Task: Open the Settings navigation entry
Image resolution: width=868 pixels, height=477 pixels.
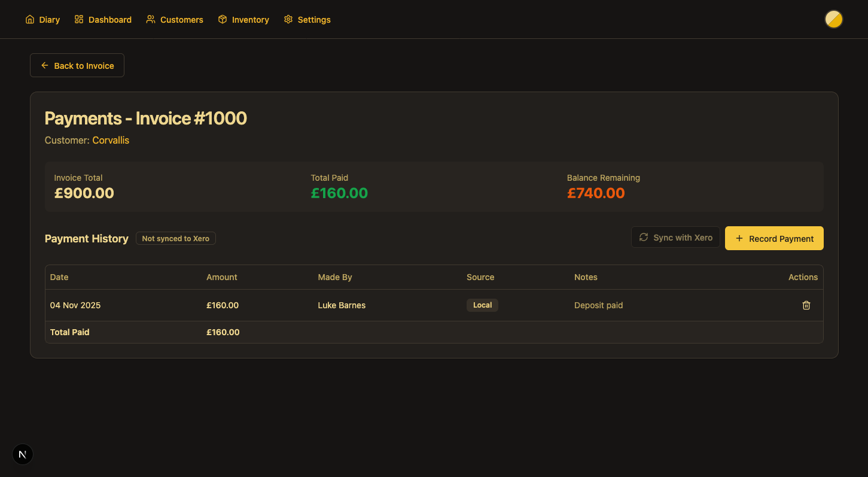Action: tap(314, 19)
